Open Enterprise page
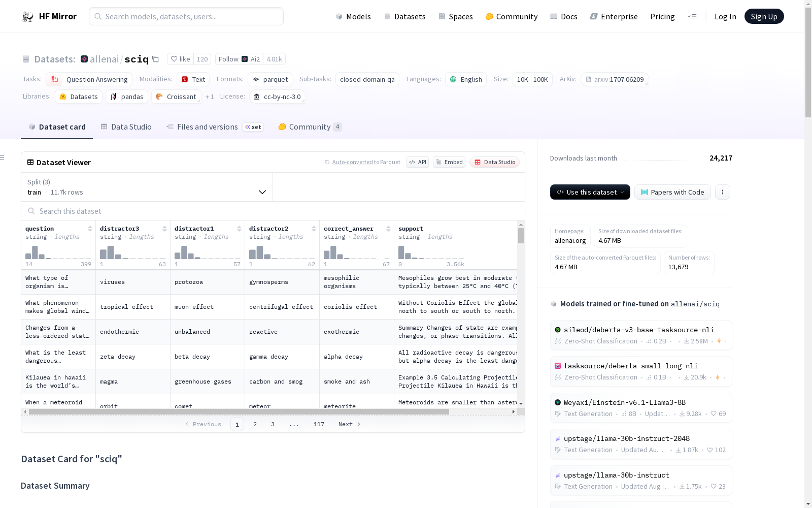 point(614,17)
